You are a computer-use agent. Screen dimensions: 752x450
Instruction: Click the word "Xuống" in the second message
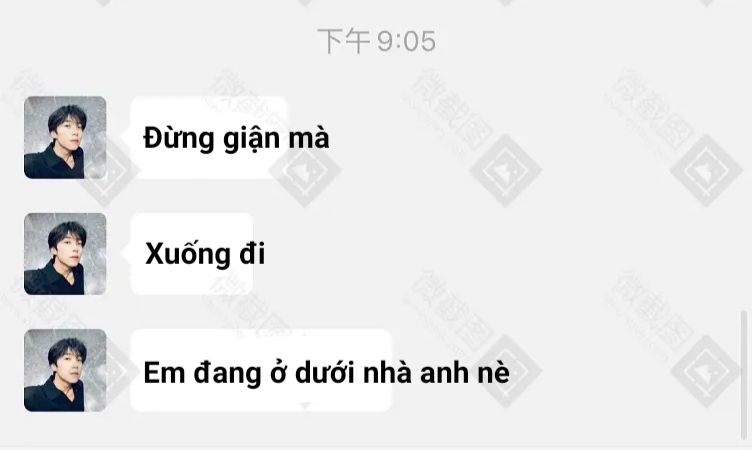pyautogui.click(x=188, y=253)
